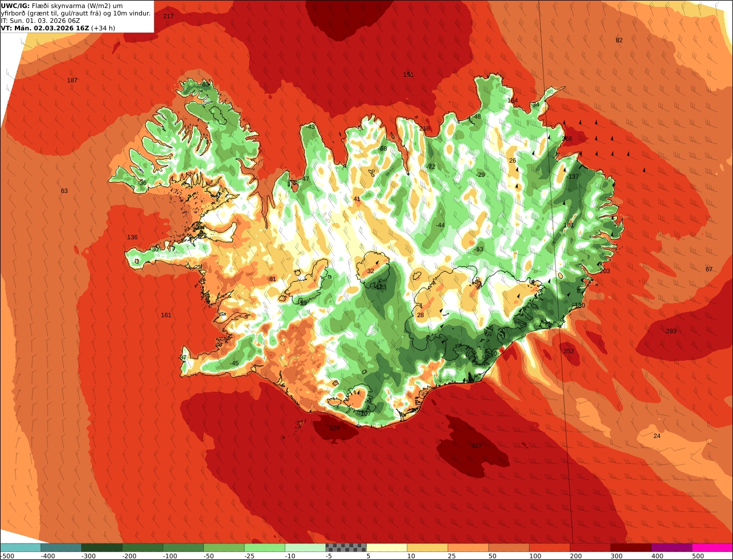The height and width of the screenshot is (560, 733).
Task: Click the map value -36 in the Westfjords
Action: click(141, 183)
